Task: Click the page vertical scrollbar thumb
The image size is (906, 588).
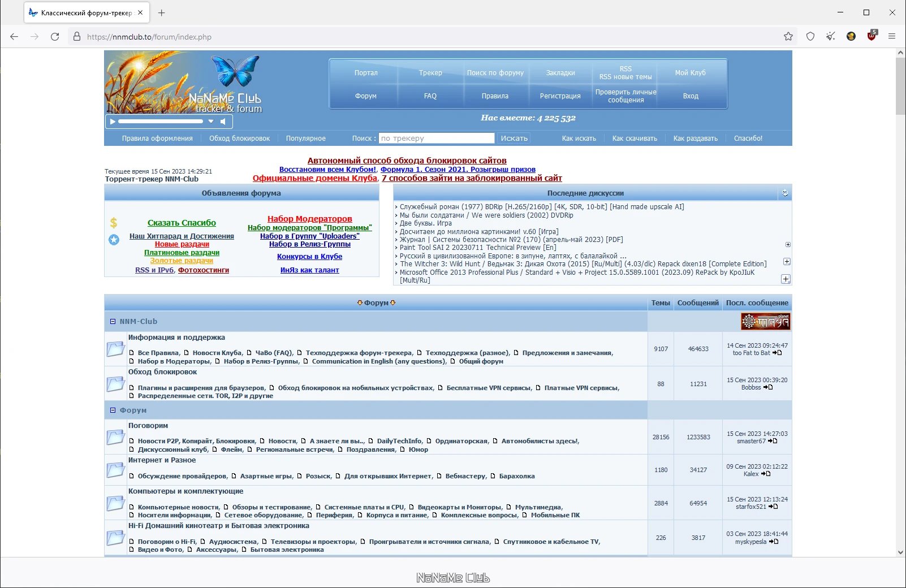Action: click(900, 86)
